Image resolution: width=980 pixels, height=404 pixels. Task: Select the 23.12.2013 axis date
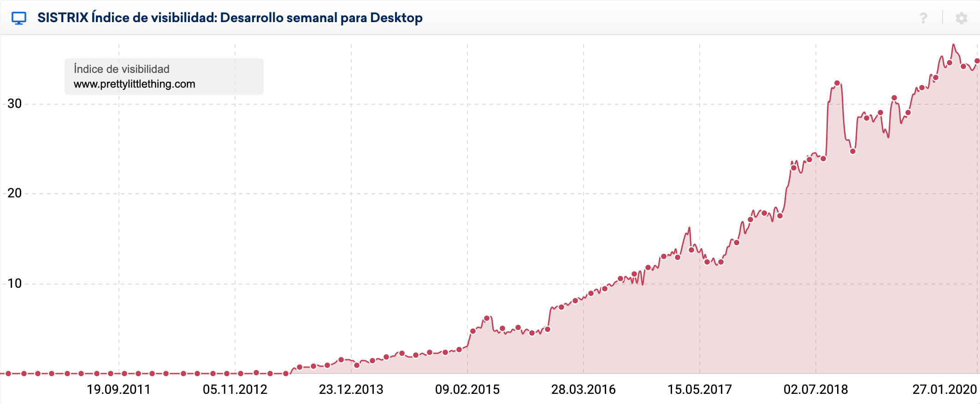(351, 390)
